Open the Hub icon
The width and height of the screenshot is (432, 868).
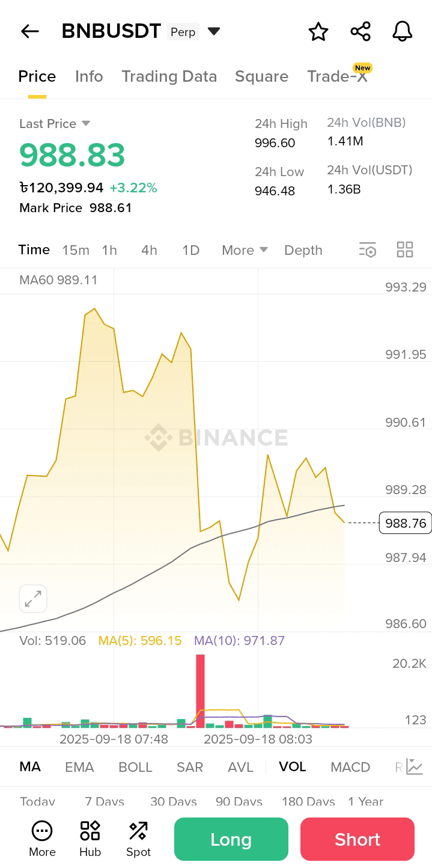tap(90, 839)
